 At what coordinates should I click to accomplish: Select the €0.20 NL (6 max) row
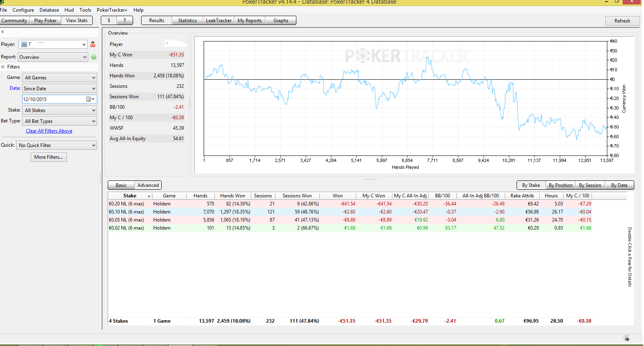click(350, 204)
